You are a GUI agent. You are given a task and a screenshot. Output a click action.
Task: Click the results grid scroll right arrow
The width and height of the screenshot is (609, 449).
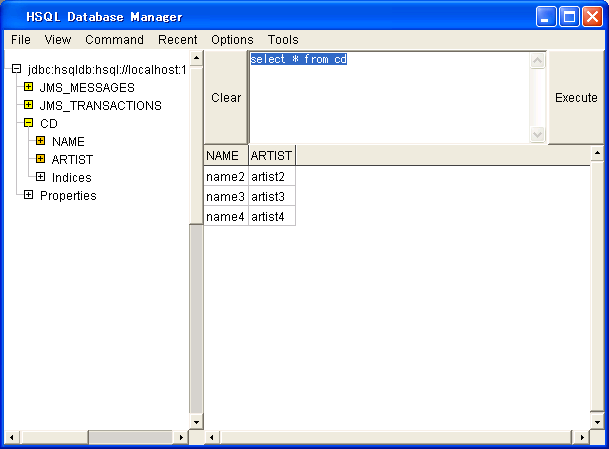click(582, 437)
